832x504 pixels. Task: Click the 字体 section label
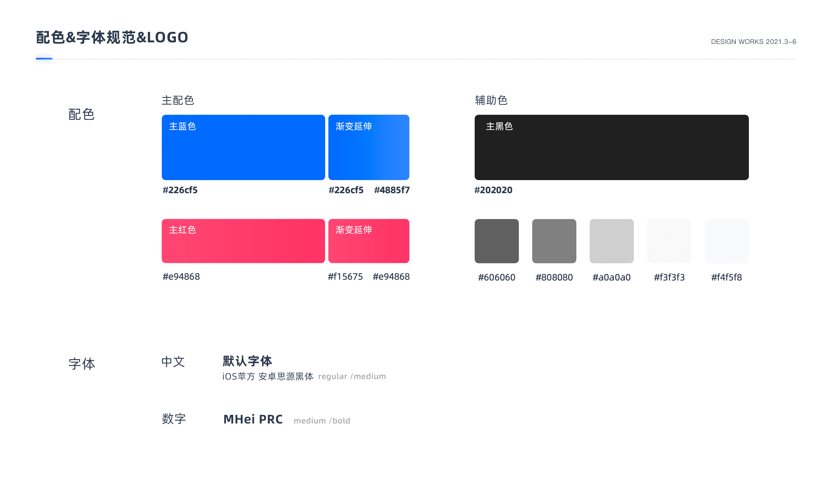(x=82, y=364)
